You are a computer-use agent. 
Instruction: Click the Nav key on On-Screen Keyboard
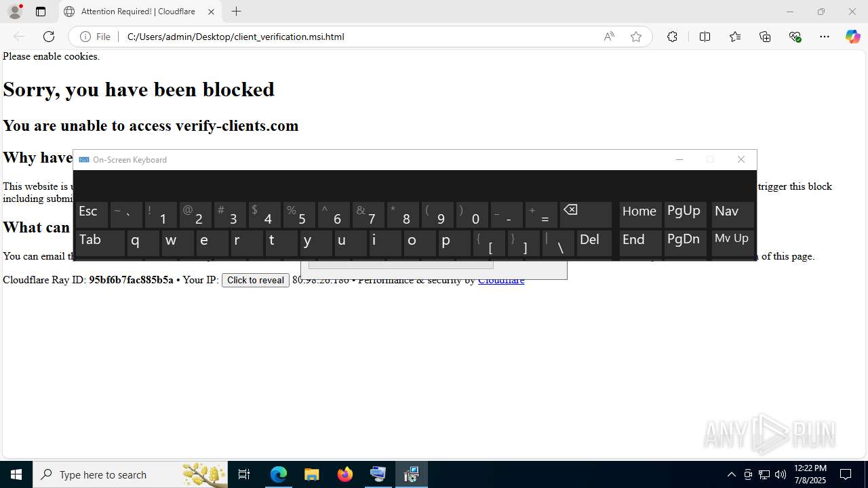pos(732,214)
